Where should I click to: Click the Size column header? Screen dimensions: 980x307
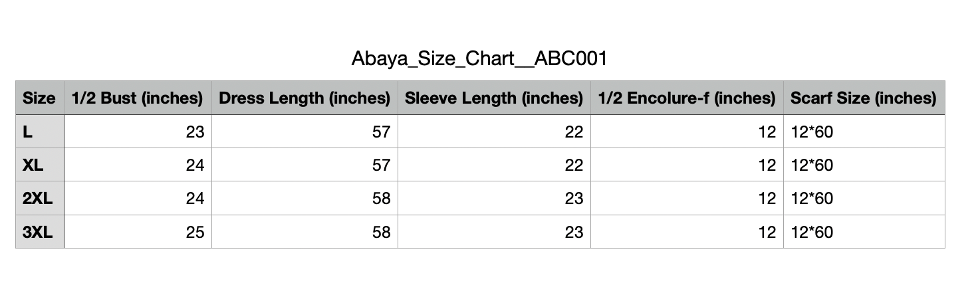pos(40,98)
